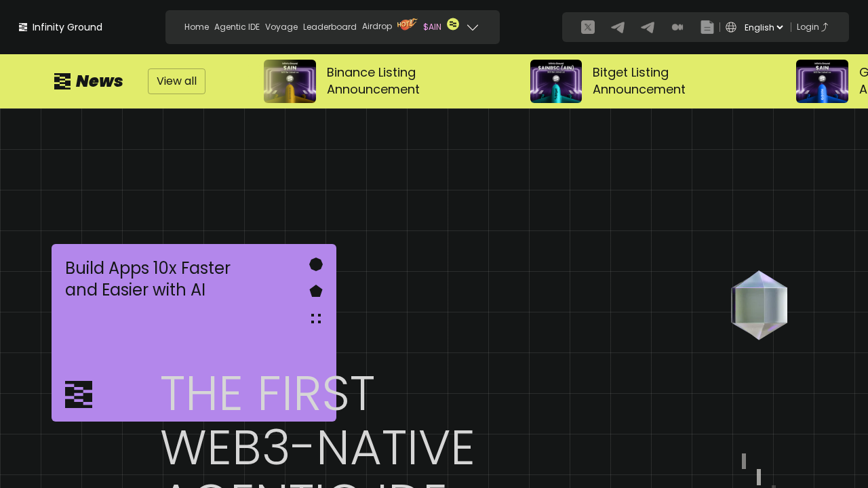Click the four-dot grid icon on purple card
This screenshot has width=868, height=488.
coord(315,318)
